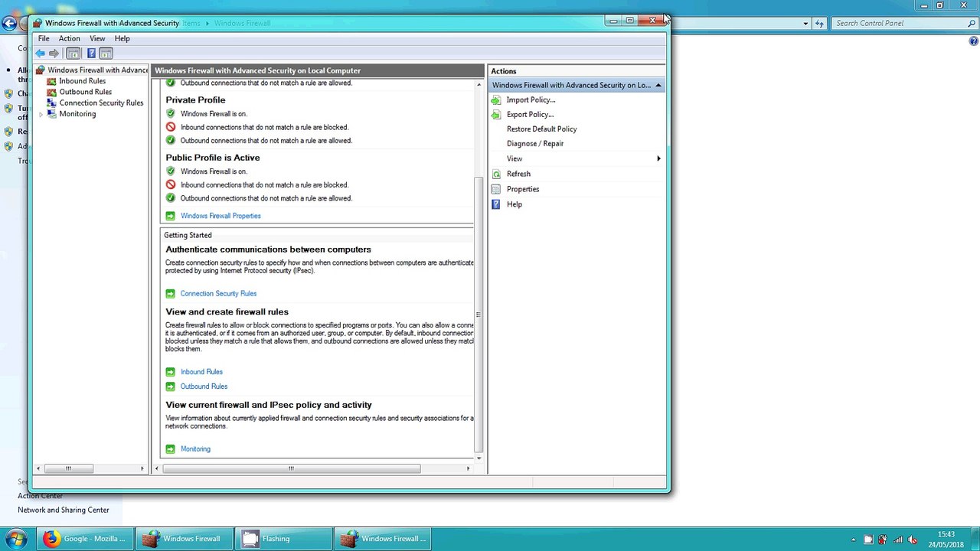Click the Refresh action icon

tap(496, 174)
